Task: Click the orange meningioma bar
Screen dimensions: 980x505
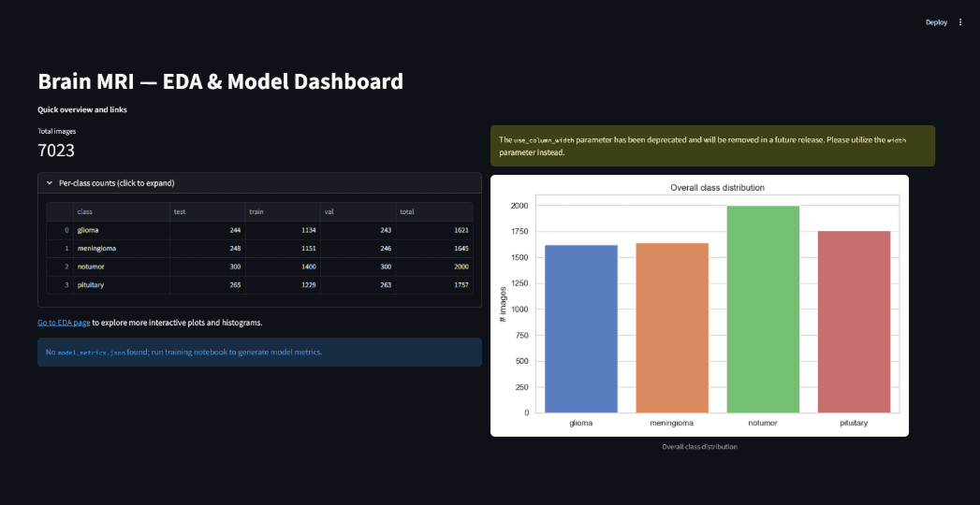Action: (x=672, y=327)
